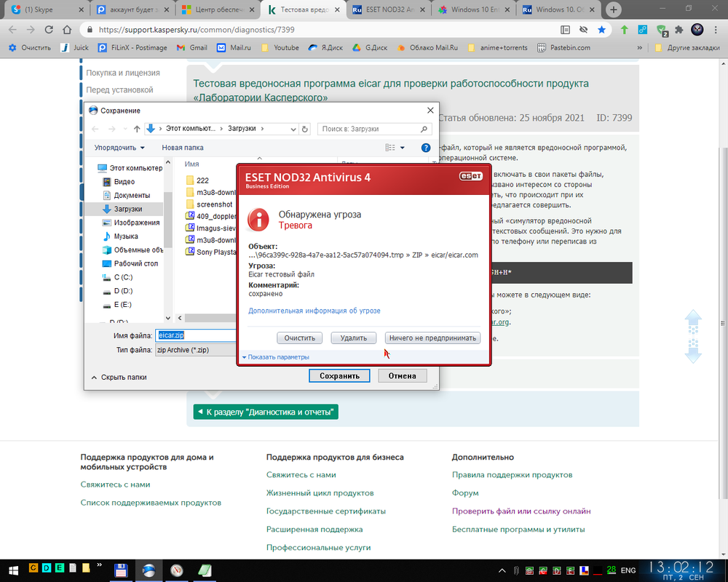Open Жизненный цикл продуктов link
Viewport: 728px width, 582px height.
pyautogui.click(x=320, y=493)
